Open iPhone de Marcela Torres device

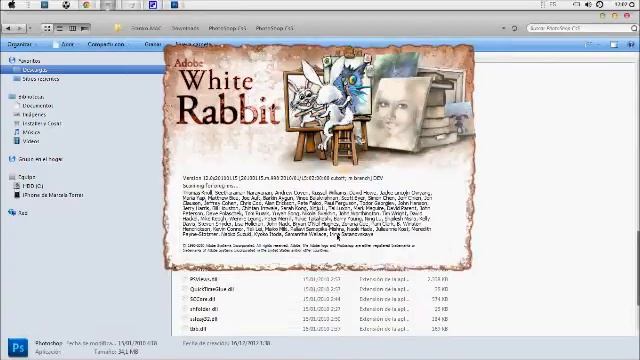(x=53, y=195)
